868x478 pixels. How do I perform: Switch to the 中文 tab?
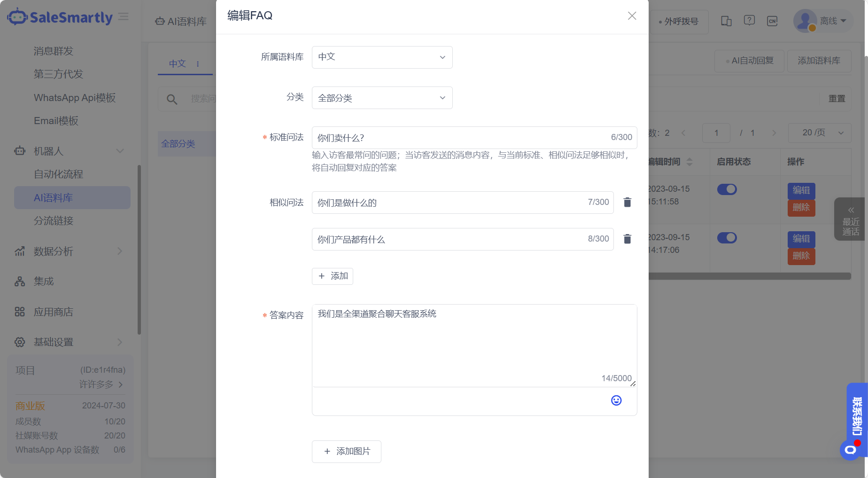(x=177, y=63)
